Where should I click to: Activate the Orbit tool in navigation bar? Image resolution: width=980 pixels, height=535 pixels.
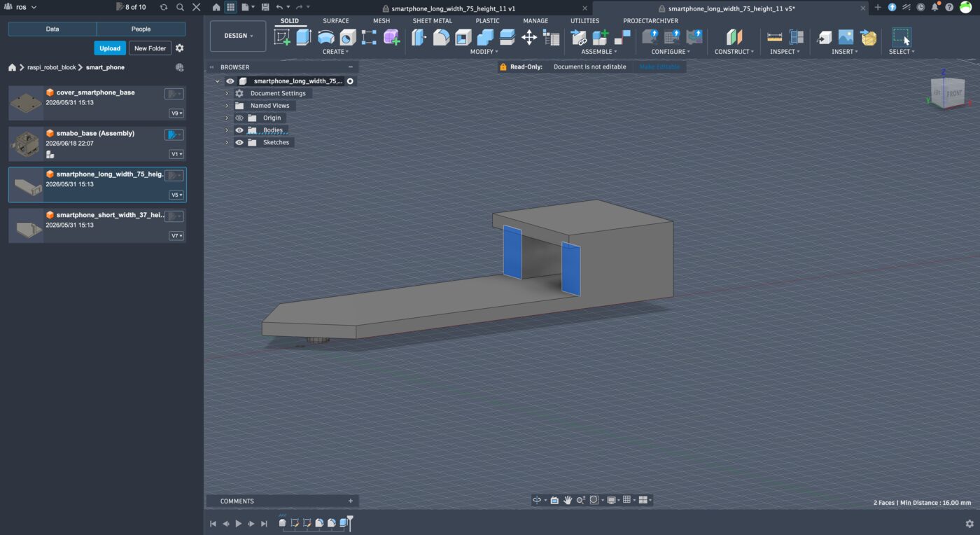pyautogui.click(x=538, y=500)
